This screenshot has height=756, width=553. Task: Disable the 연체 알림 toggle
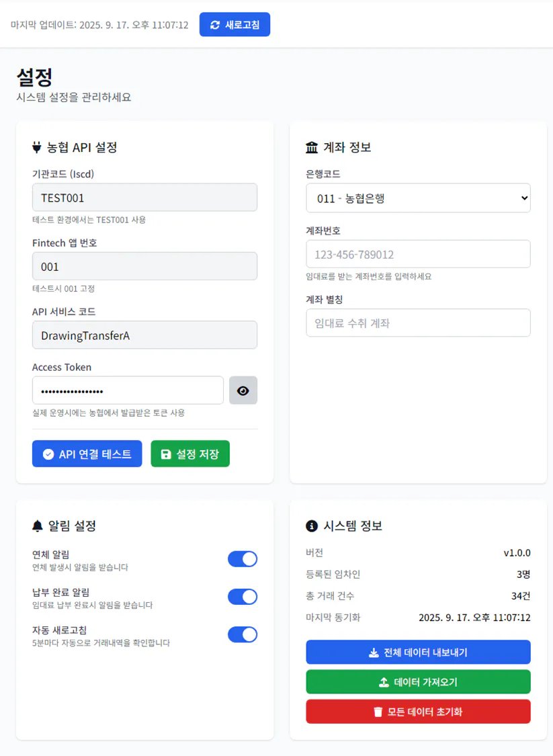(242, 558)
